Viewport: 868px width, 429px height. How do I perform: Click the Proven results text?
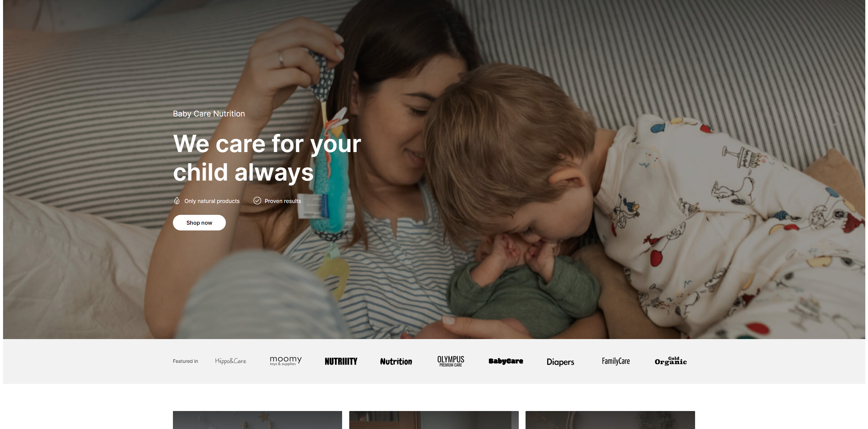pyautogui.click(x=283, y=201)
